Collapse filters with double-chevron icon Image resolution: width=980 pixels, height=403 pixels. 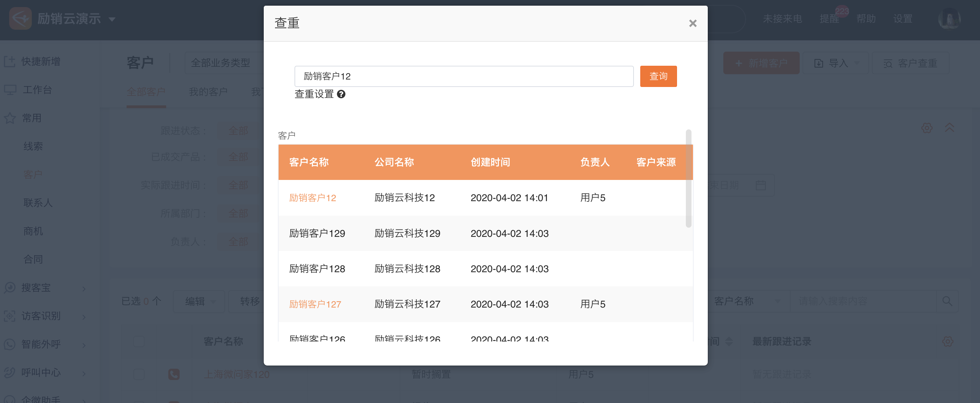click(x=949, y=128)
